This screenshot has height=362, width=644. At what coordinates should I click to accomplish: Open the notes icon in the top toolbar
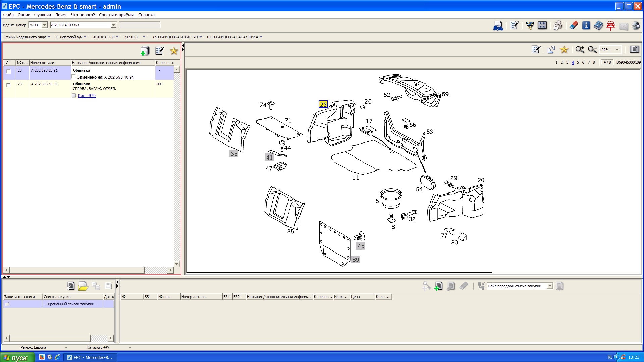[514, 26]
